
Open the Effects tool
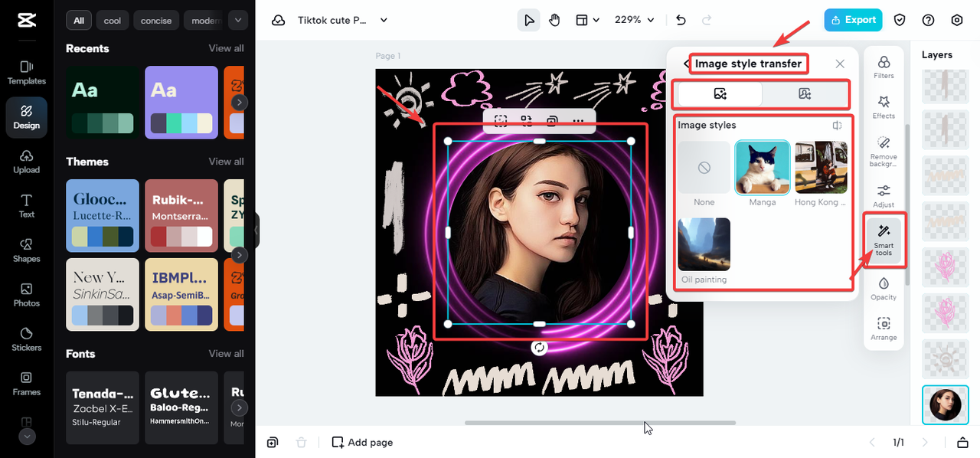(x=884, y=107)
